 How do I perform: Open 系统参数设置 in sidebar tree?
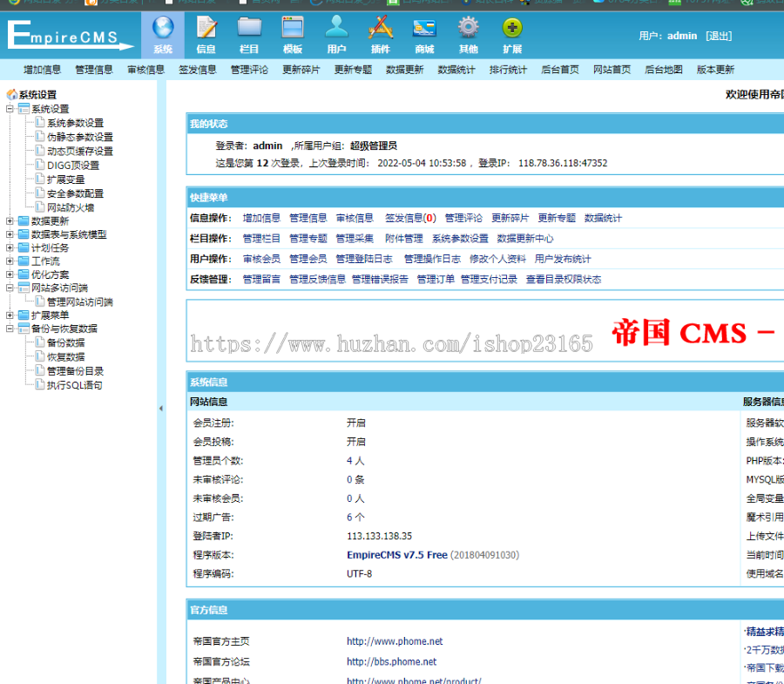[x=75, y=123]
